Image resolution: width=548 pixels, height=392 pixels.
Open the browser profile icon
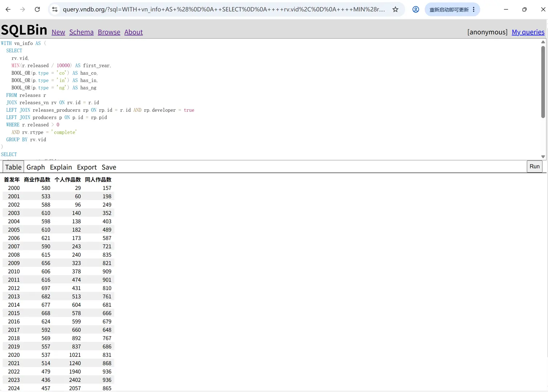tap(416, 9)
